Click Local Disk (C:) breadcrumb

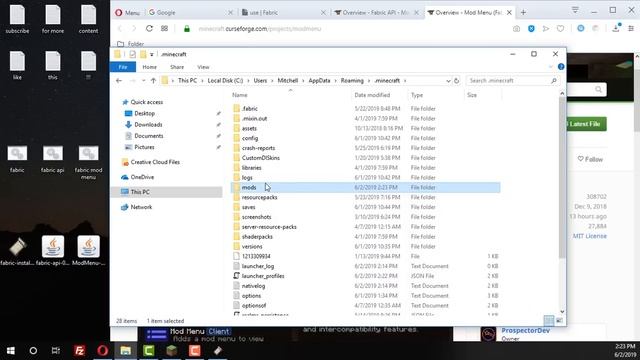225,81
